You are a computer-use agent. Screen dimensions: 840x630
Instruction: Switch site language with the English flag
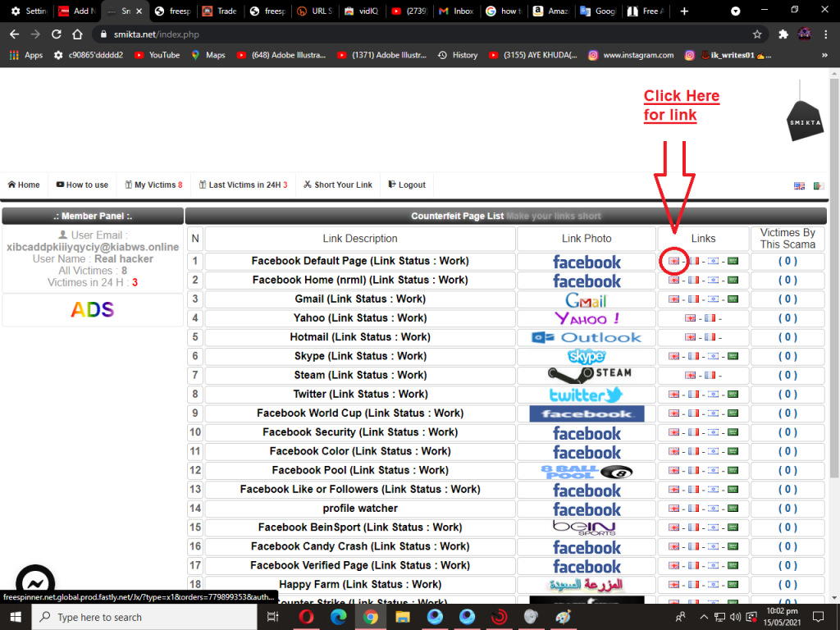coord(799,186)
